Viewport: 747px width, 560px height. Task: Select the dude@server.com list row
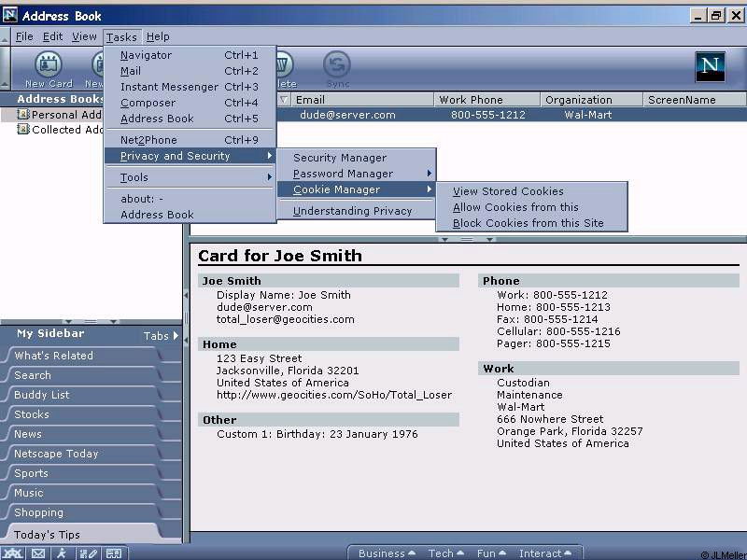tap(511, 115)
